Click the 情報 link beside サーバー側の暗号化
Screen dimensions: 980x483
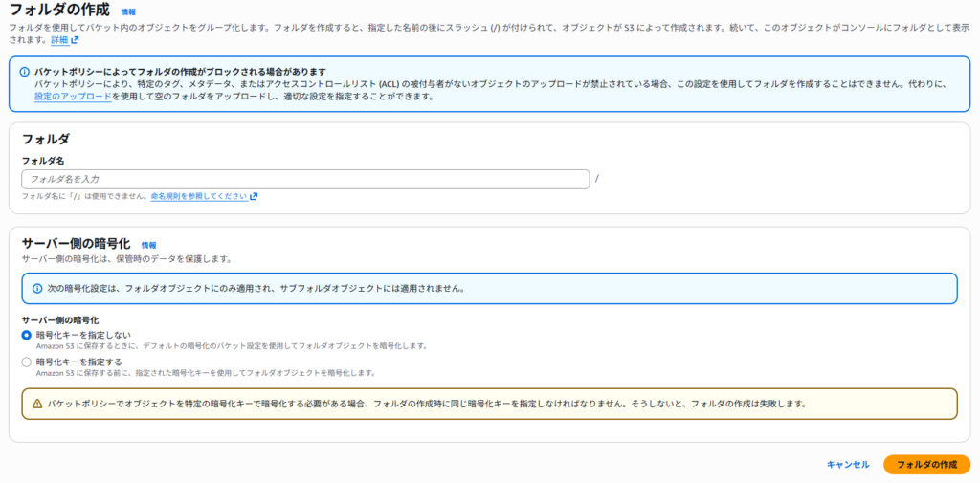pos(148,245)
